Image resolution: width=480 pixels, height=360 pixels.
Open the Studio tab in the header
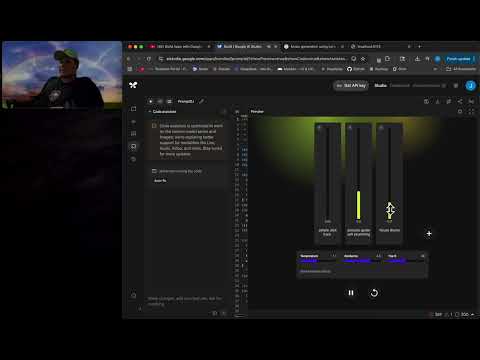coord(380,85)
